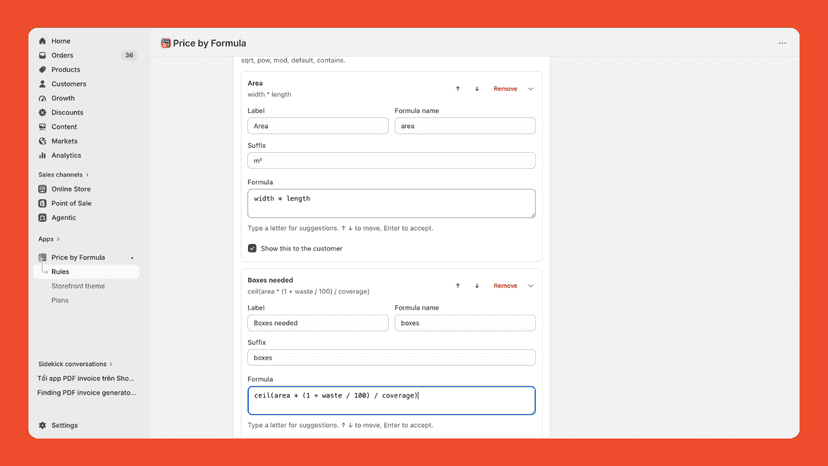828x466 pixels.
Task: Click the Home icon in sidebar
Action: click(42, 41)
